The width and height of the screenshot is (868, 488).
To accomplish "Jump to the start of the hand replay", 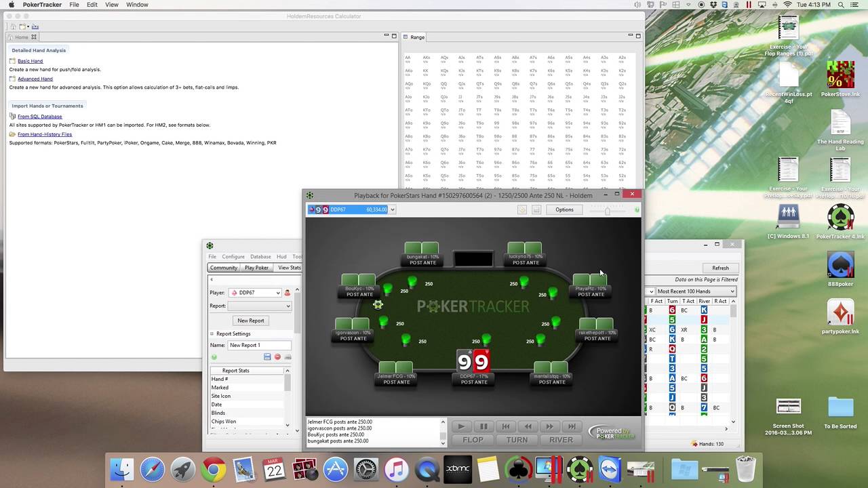I will (505, 426).
